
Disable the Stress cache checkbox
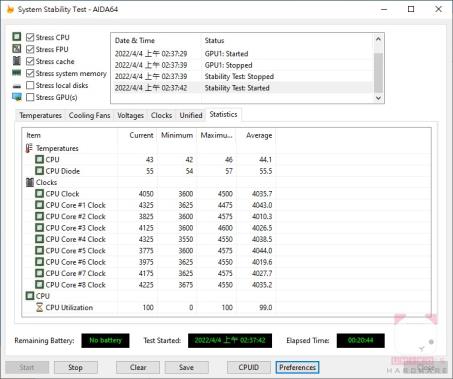30,61
